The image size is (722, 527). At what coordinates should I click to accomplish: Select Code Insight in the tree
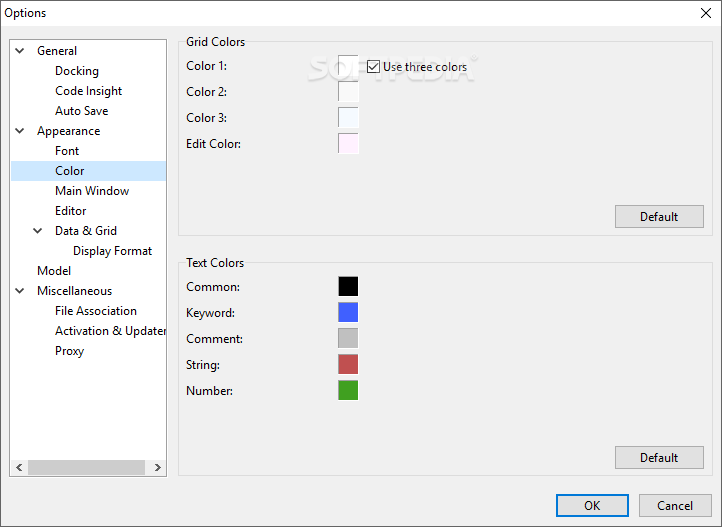point(88,91)
